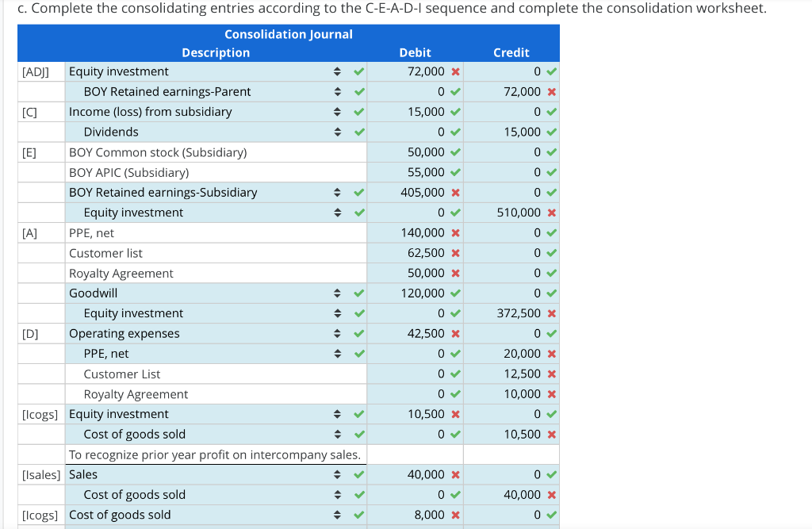Click the red X beside the 12,500 credit
Image resolution: width=812 pixels, height=529 pixels.
552,374
